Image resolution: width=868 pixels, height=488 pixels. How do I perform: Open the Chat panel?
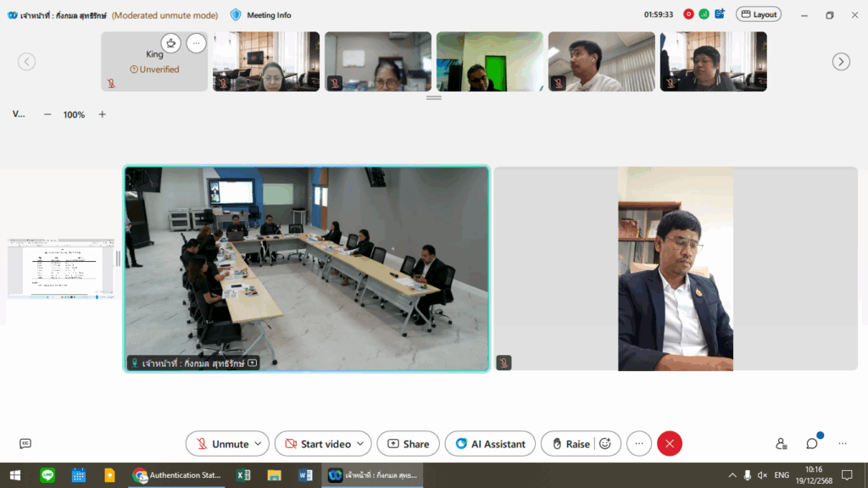pyautogui.click(x=811, y=444)
